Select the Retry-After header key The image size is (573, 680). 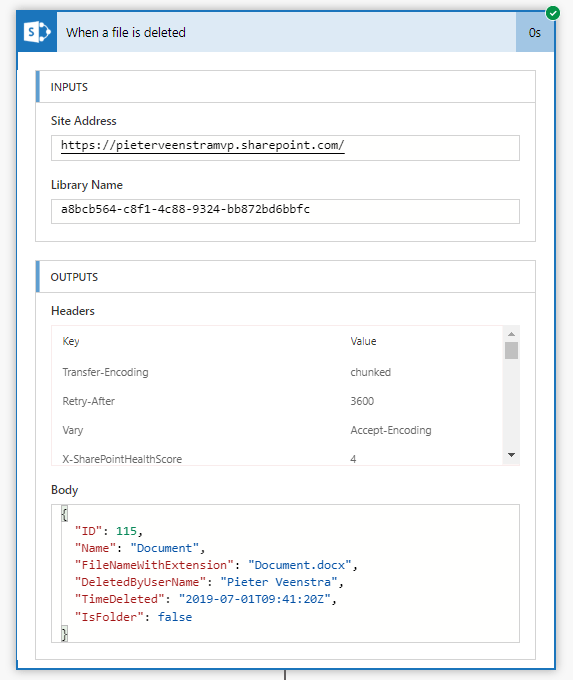(x=88, y=401)
